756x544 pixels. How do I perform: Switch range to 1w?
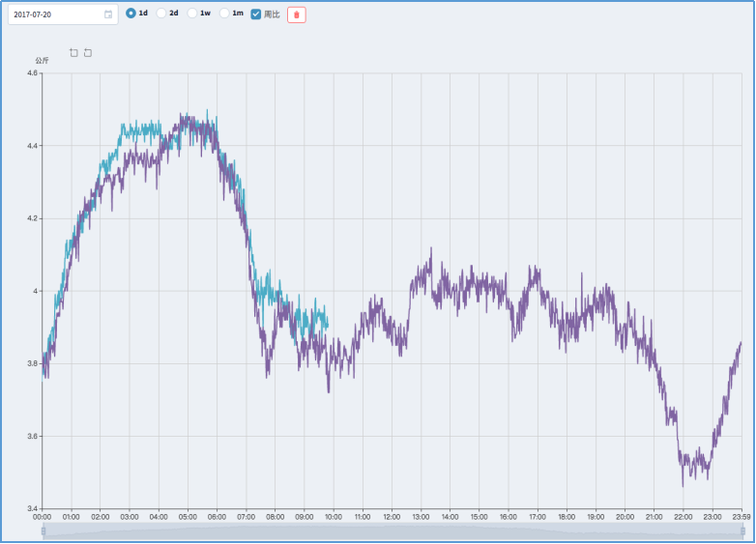(193, 14)
